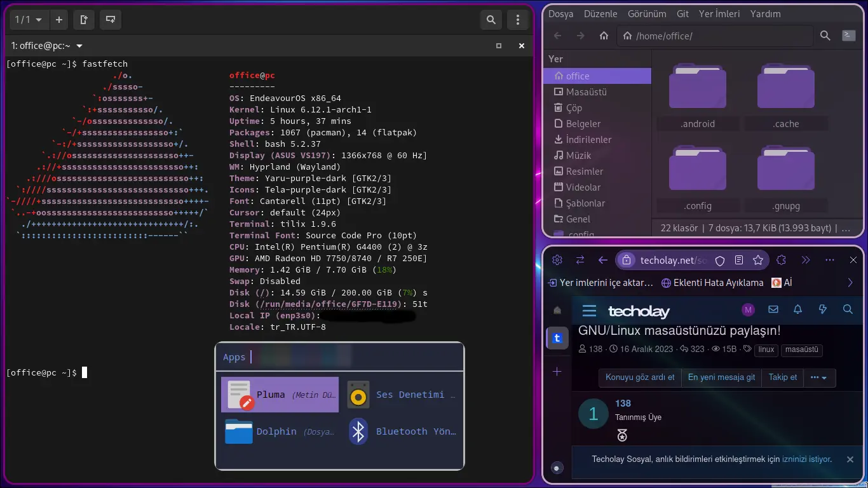Launch Pluma from the Apps launcher
The width and height of the screenshot is (868, 488).
(x=280, y=395)
